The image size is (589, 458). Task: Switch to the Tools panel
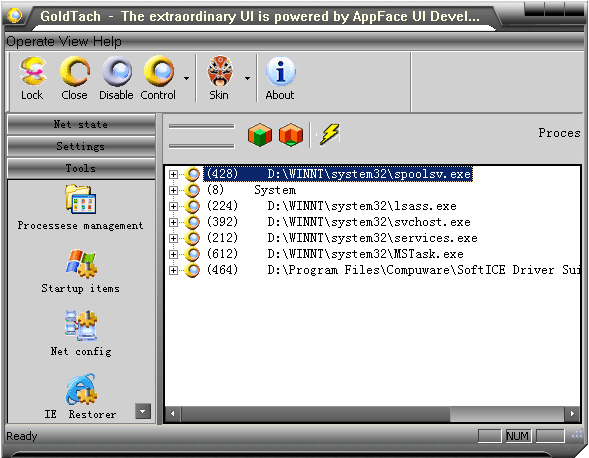coord(81,168)
